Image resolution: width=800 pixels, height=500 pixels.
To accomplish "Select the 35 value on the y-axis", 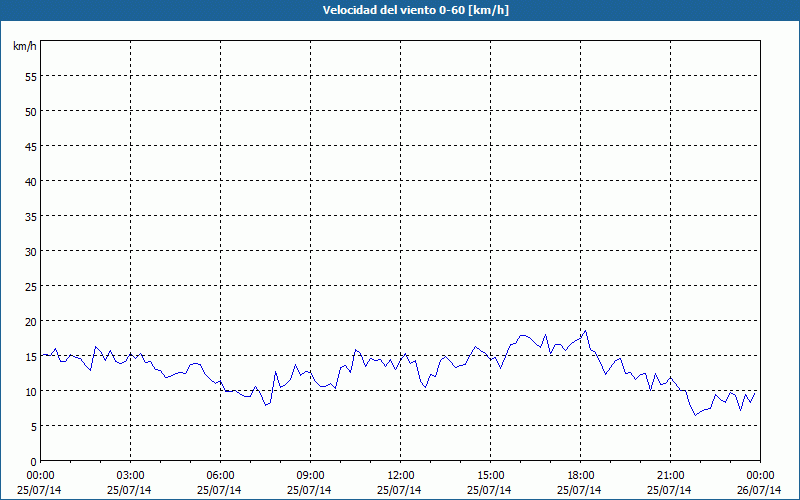I will [31, 217].
